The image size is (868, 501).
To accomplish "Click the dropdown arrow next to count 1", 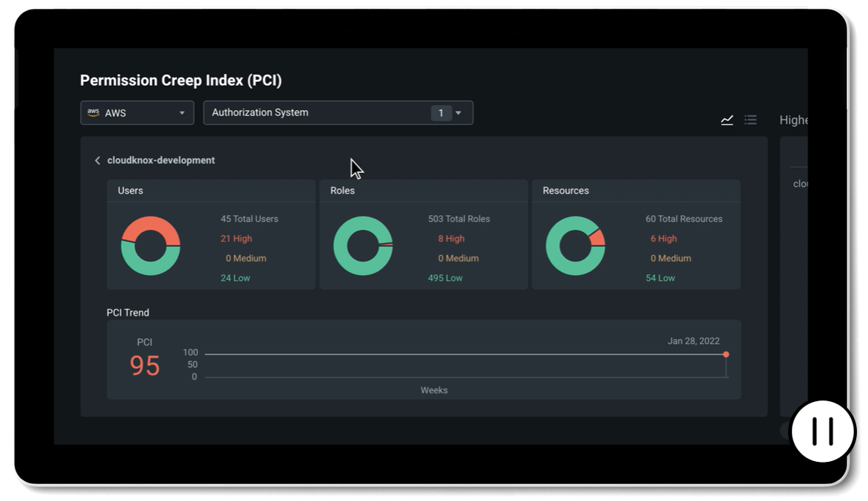I will pos(458,113).
